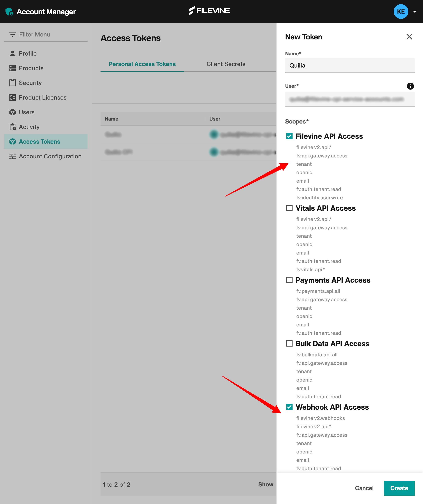
Task: Click the Account Manager shield logo icon
Action: click(x=9, y=12)
